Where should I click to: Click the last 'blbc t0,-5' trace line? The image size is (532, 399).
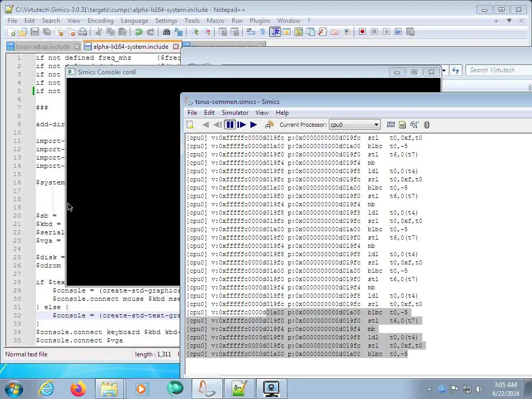pyautogui.click(x=297, y=354)
